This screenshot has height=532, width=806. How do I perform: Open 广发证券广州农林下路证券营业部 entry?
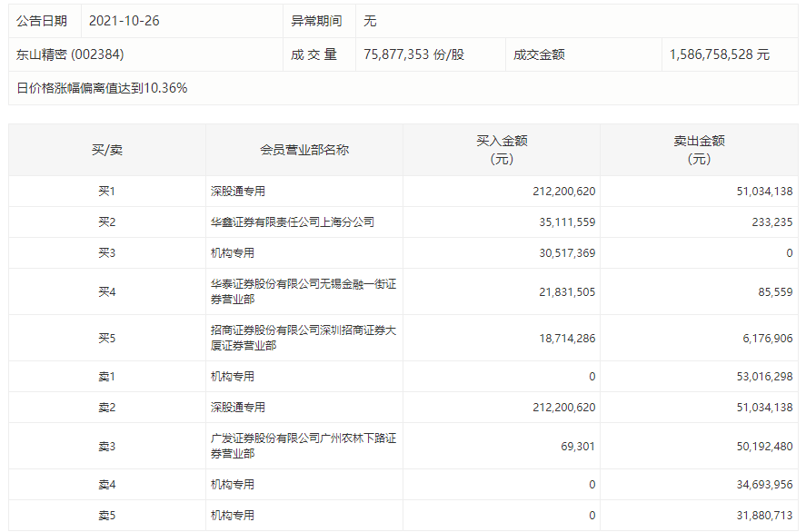click(303, 446)
